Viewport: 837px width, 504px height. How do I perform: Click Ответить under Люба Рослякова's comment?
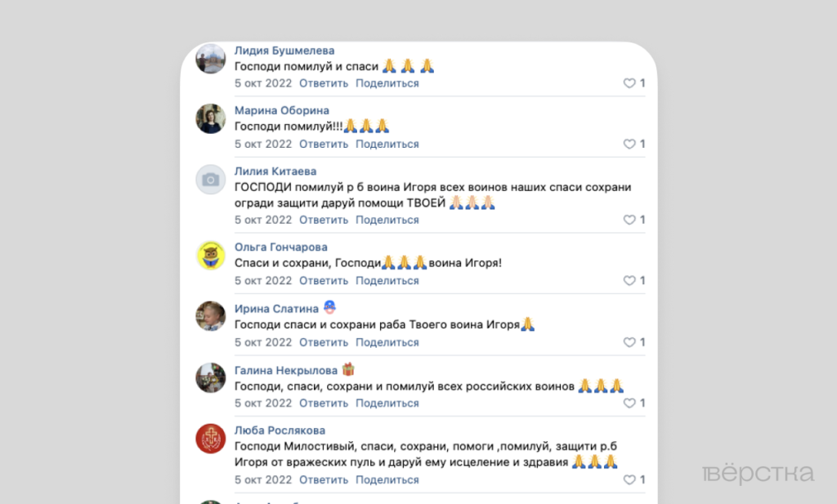click(324, 480)
